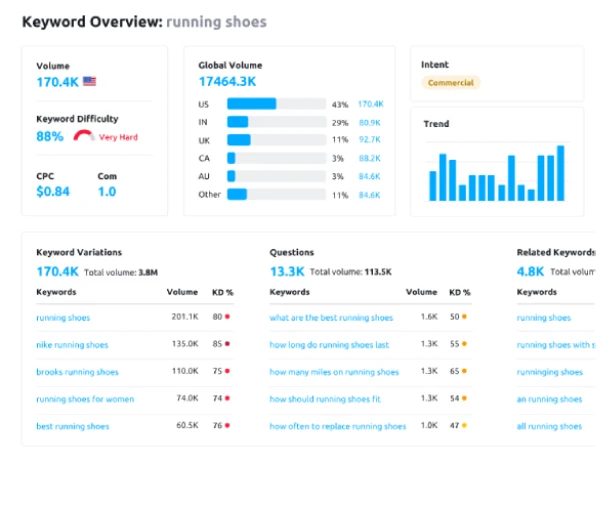The width and height of the screenshot is (600, 530).
Task: Click the 17464.3K global volume figure
Action: (227, 82)
